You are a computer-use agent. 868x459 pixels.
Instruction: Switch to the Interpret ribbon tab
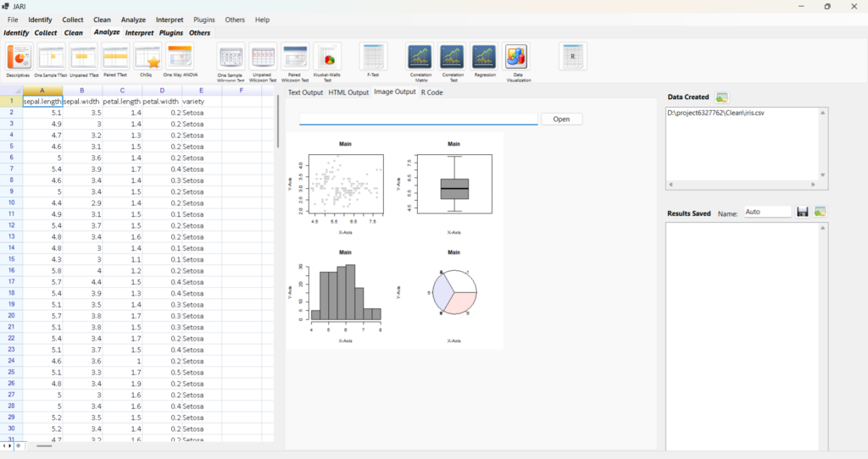click(139, 33)
